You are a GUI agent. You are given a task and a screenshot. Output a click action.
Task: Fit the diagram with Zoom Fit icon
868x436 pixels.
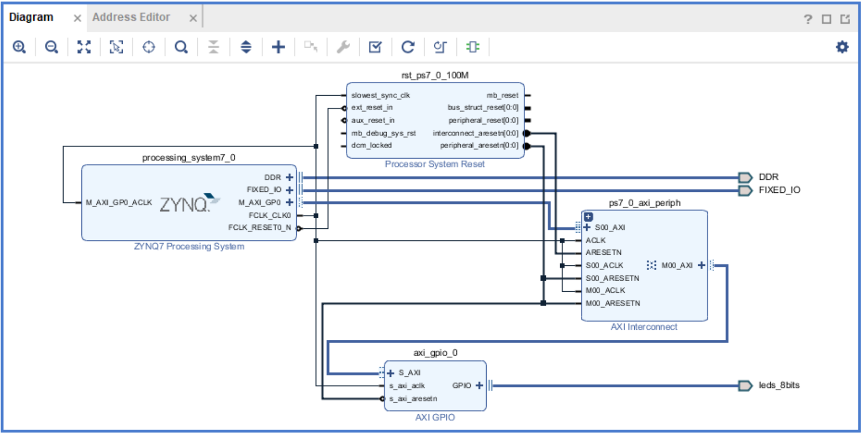pyautogui.click(x=84, y=47)
